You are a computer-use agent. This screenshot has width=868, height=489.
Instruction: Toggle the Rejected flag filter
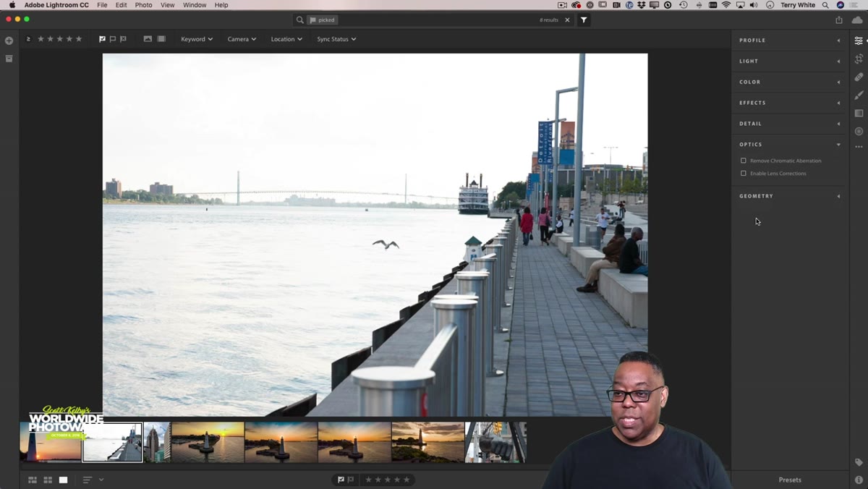point(123,39)
